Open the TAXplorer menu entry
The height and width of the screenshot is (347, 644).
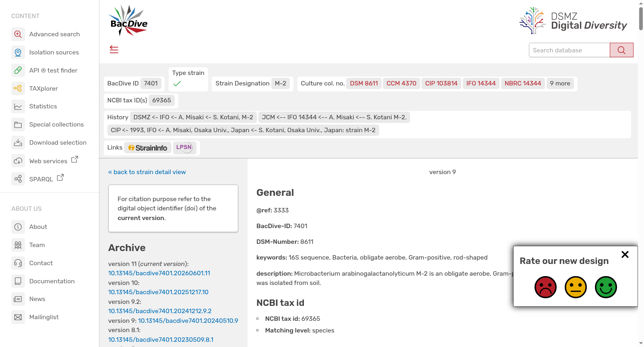coord(43,89)
